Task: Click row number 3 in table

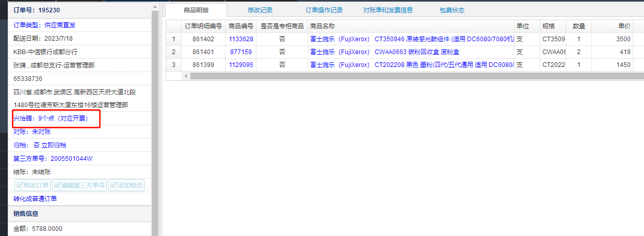Action: [174, 65]
